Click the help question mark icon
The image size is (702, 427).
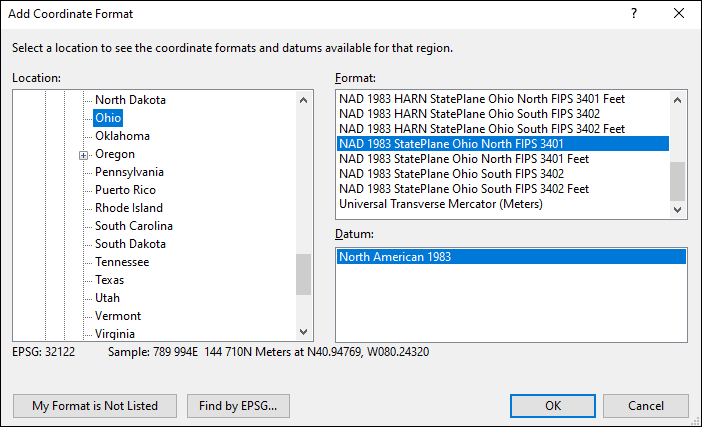click(x=634, y=13)
